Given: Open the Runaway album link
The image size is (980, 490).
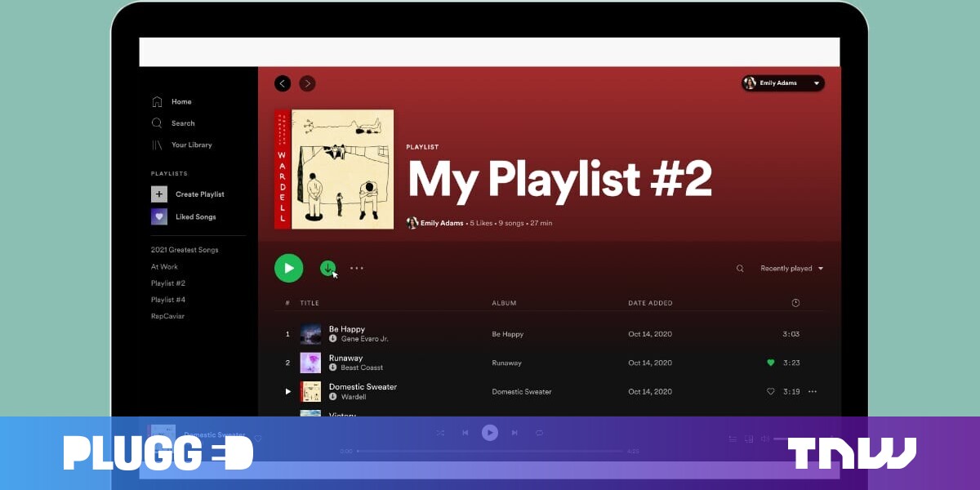Looking at the screenshot, I should click(506, 363).
